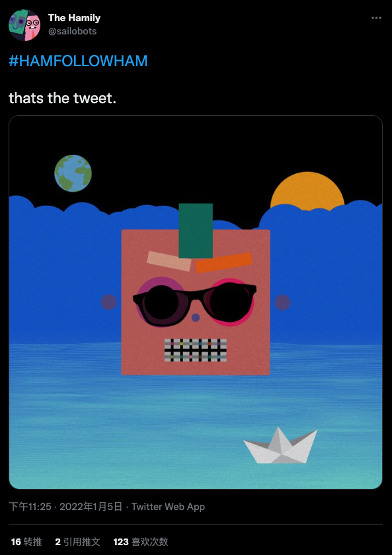Viewport: 392px width, 555px height.
Task: Open the tweet's more options menu
Action: (x=376, y=18)
